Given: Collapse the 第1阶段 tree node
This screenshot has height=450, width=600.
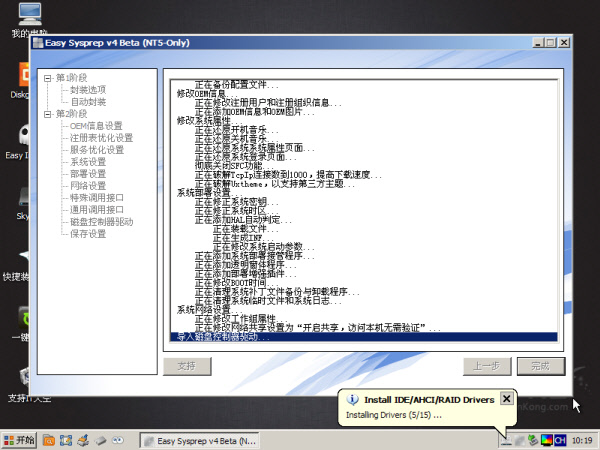Looking at the screenshot, I should point(47,78).
